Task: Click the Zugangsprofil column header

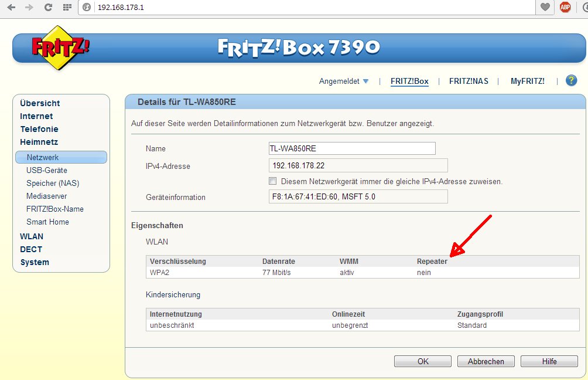Action: (480, 314)
